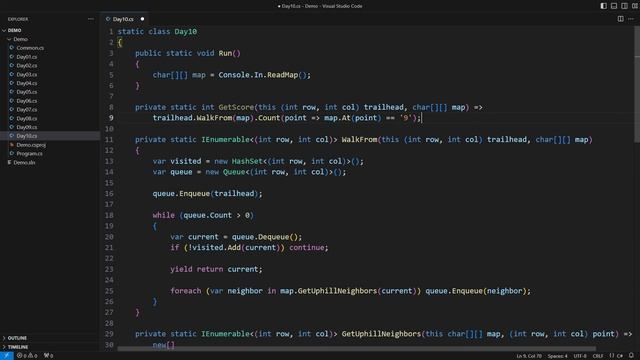Image resolution: width=640 pixels, height=360 pixels.
Task: Collapse the DEMO workspace section
Action: 49,30
